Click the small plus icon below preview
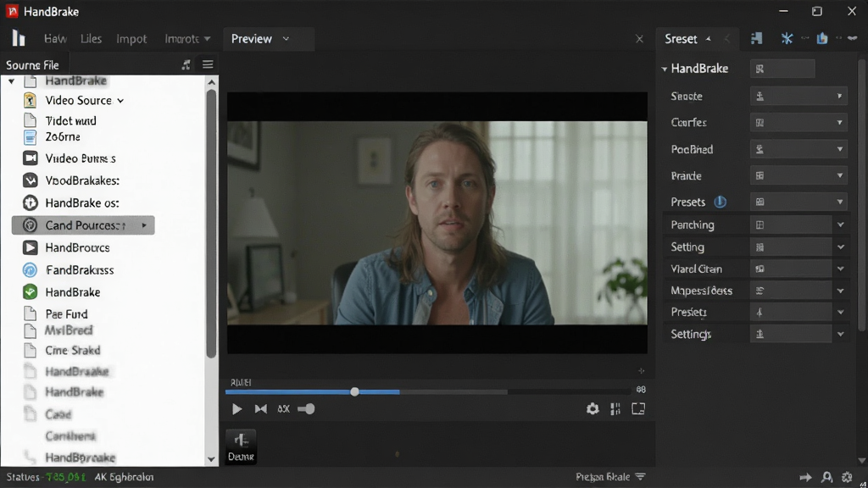868x488 pixels. [x=641, y=371]
